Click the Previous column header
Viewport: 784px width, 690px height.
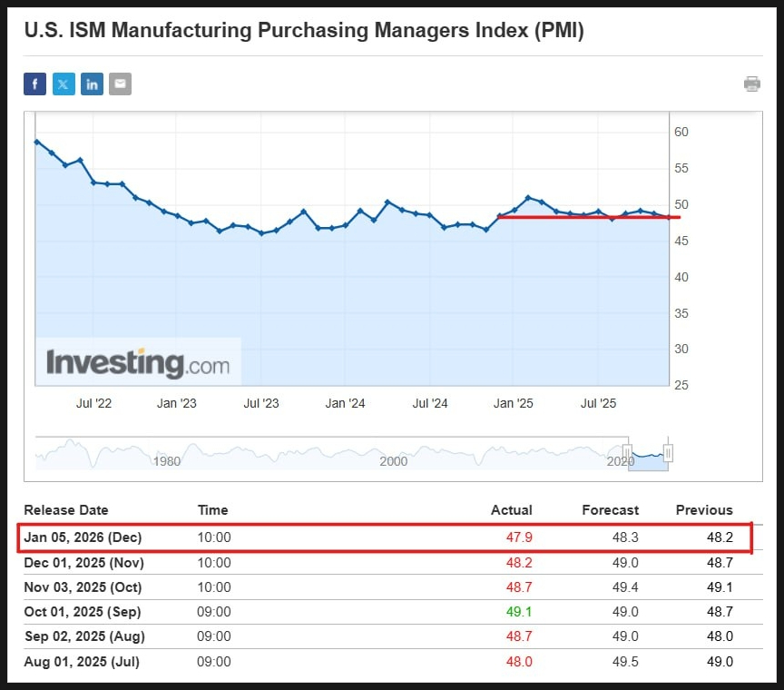click(x=703, y=510)
